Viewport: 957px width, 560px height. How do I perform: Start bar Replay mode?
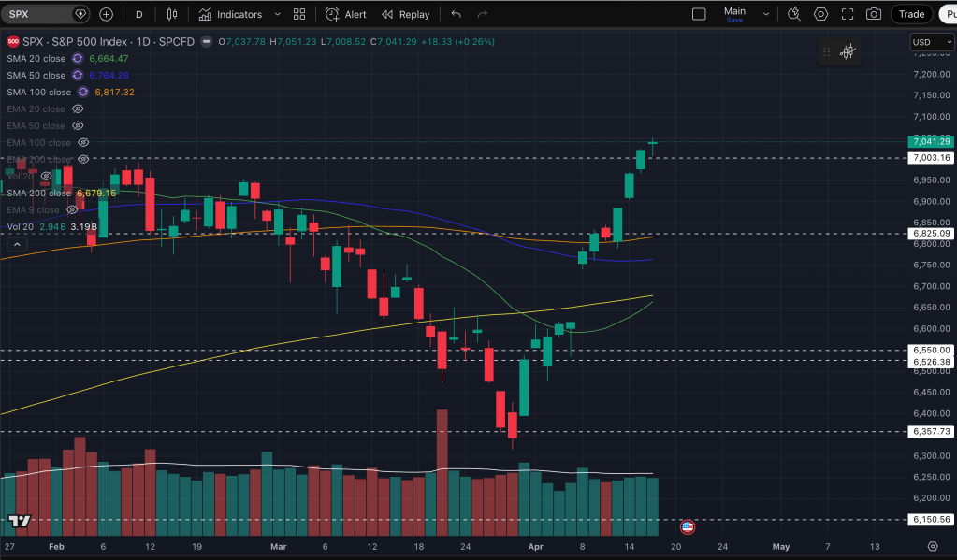[405, 14]
